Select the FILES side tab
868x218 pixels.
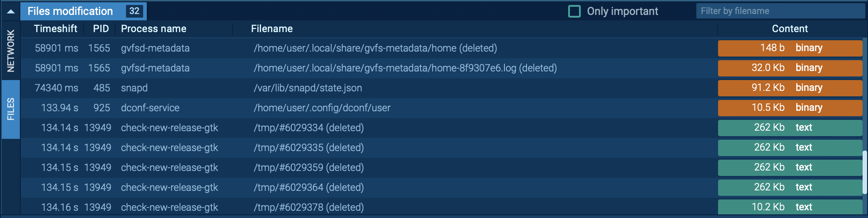click(11, 109)
